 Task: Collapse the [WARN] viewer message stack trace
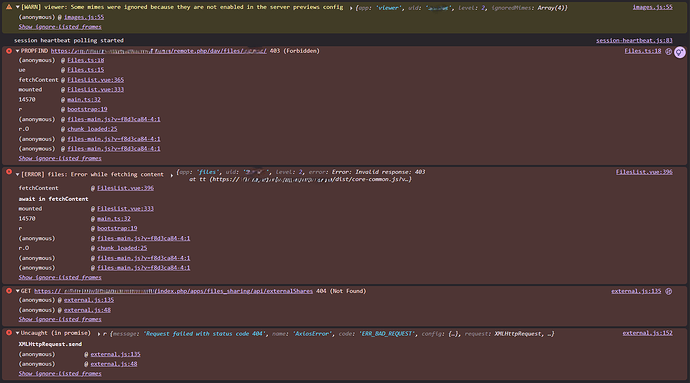18,7
